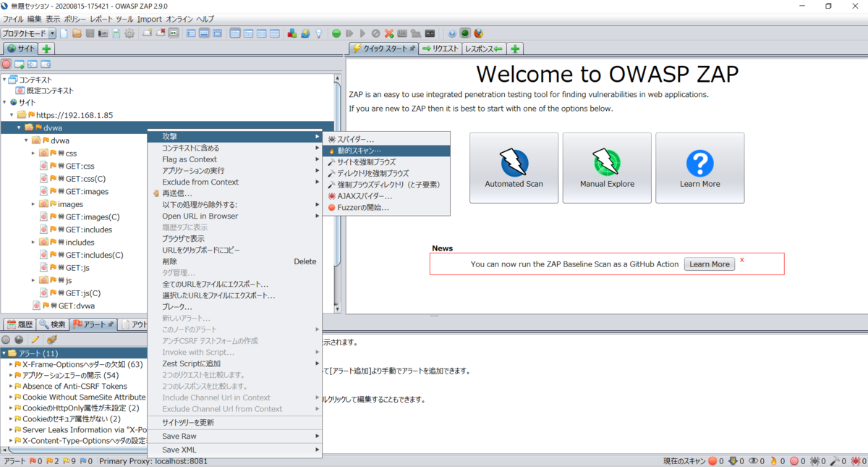868x467 pixels.
Task: Click the flame active scan status icon
Action: coord(774,460)
